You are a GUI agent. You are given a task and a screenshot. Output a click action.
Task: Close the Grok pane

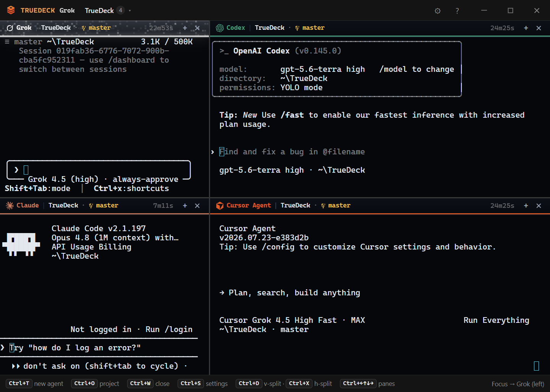click(x=197, y=28)
